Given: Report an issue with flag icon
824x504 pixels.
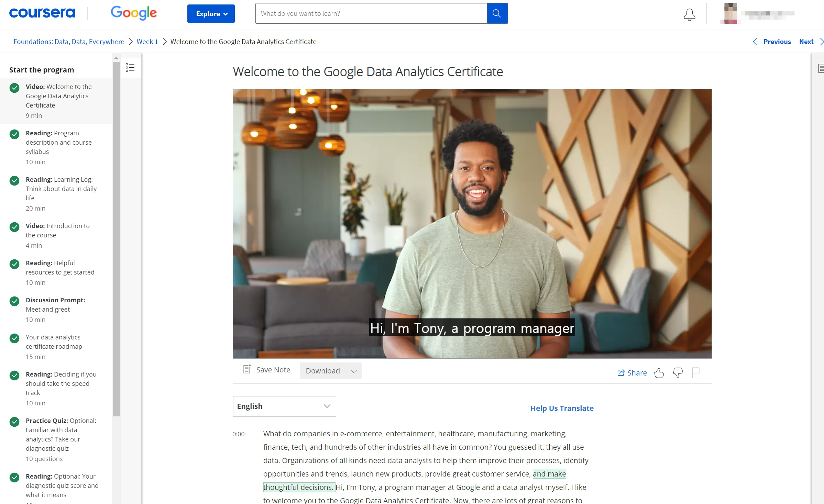Looking at the screenshot, I should pos(695,372).
